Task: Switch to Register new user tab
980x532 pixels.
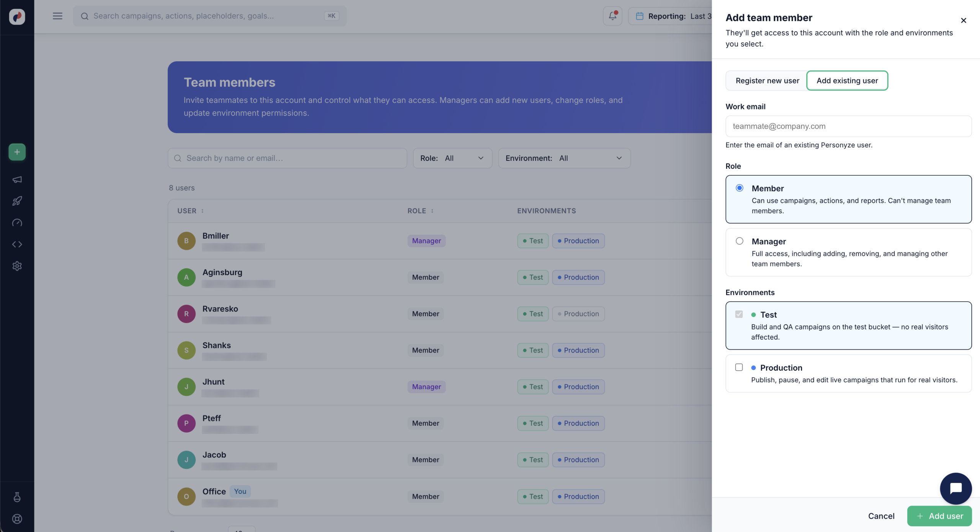Action: click(x=767, y=80)
